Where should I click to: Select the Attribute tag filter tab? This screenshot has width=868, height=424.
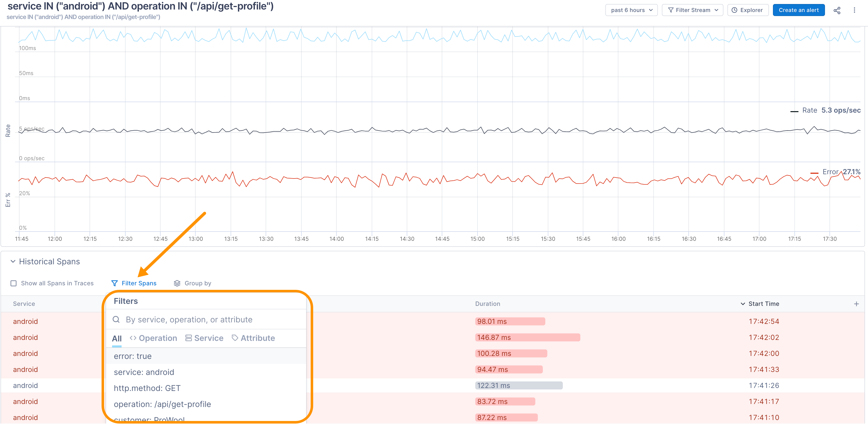tap(253, 338)
